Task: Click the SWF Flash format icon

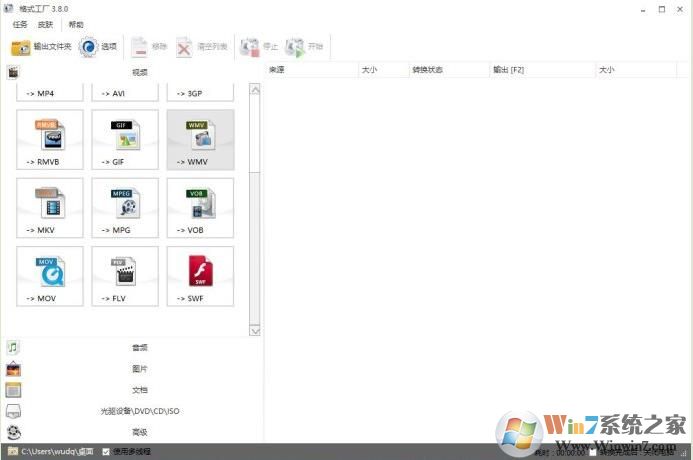Action: pos(200,276)
